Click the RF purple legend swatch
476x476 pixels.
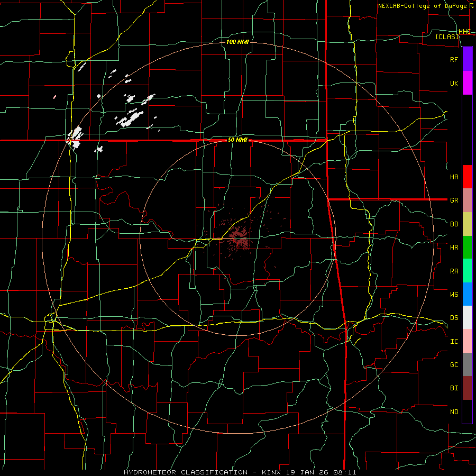[x=467, y=59]
